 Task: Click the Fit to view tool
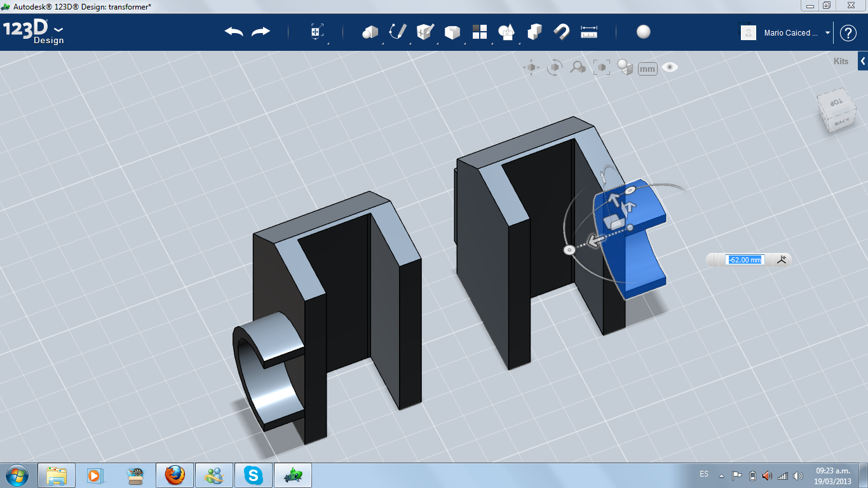(x=601, y=67)
